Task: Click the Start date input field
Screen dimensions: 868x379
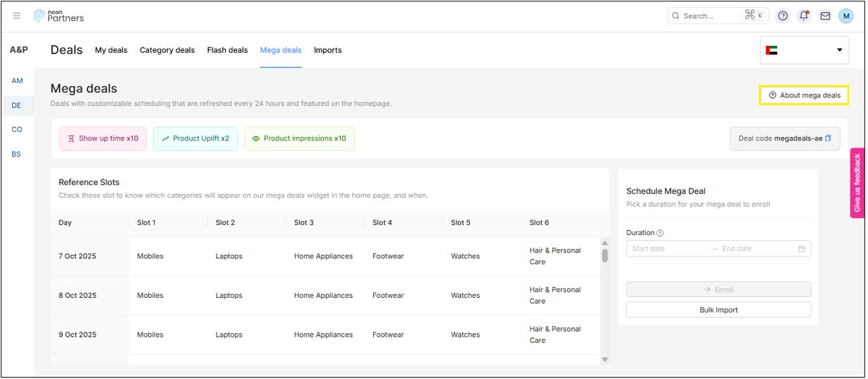Action: [667, 248]
